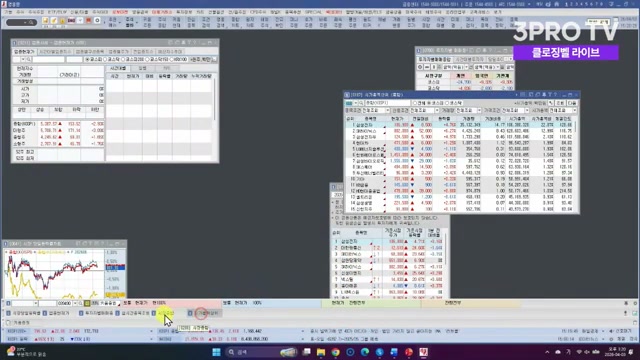Click 코스피 row in investor trading window

[464, 82]
